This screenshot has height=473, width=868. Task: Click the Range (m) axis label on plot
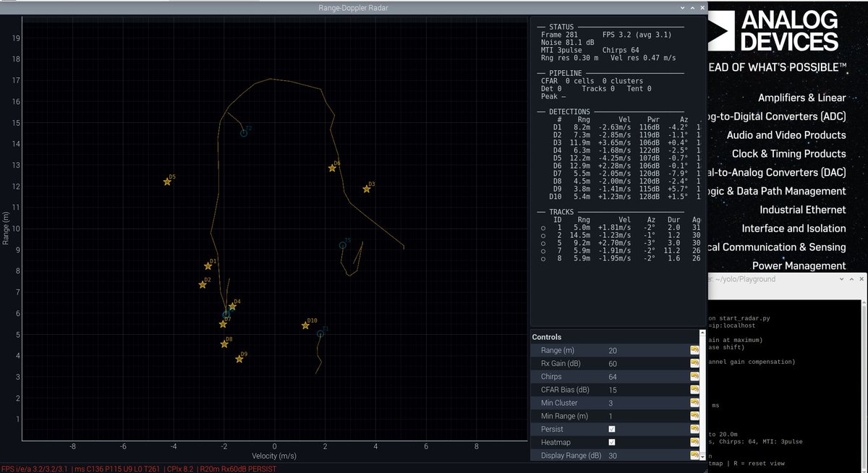pos(6,228)
